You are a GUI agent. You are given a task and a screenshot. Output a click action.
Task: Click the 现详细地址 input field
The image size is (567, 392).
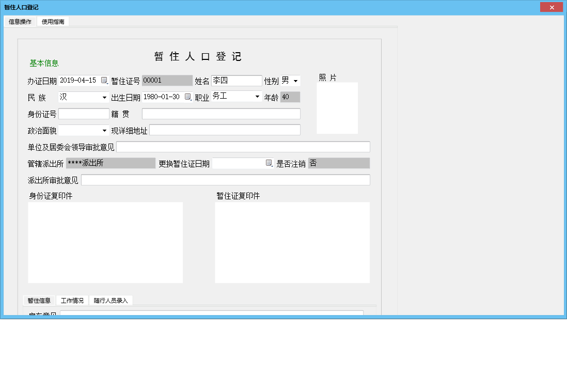click(x=226, y=130)
